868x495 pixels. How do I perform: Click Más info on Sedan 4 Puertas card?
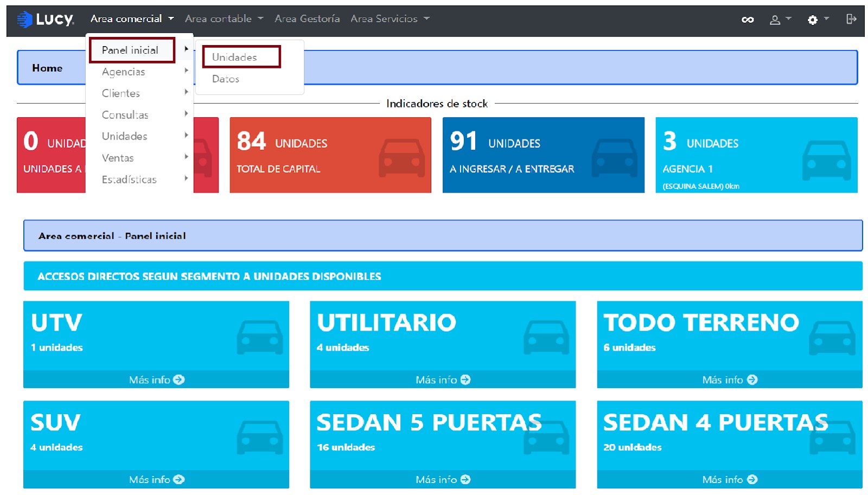coord(730,480)
